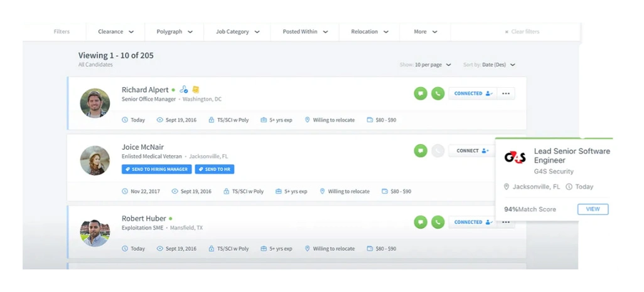This screenshot has height=292, width=644.
Task: Click the yellow note icon next to Richard Alpert
Action: 195,89
